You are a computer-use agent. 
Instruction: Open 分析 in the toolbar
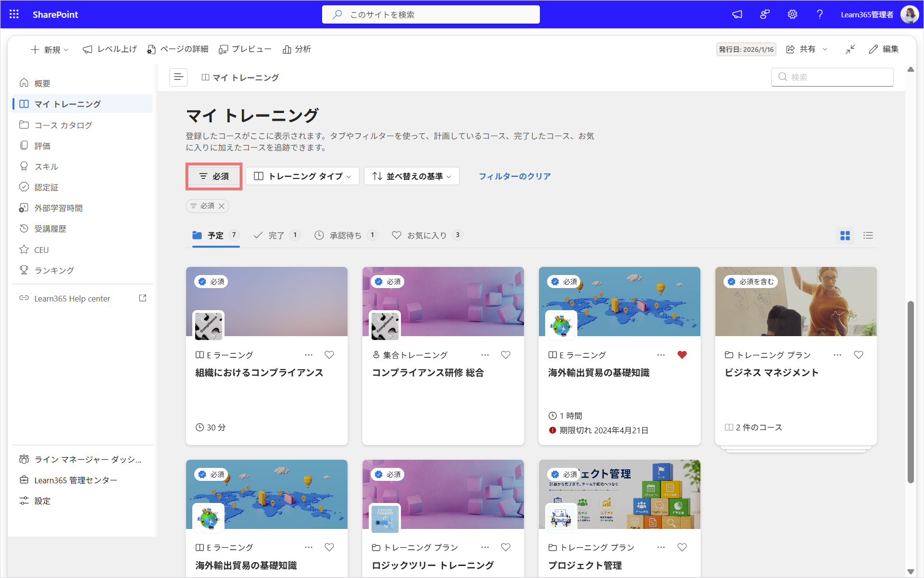point(297,49)
